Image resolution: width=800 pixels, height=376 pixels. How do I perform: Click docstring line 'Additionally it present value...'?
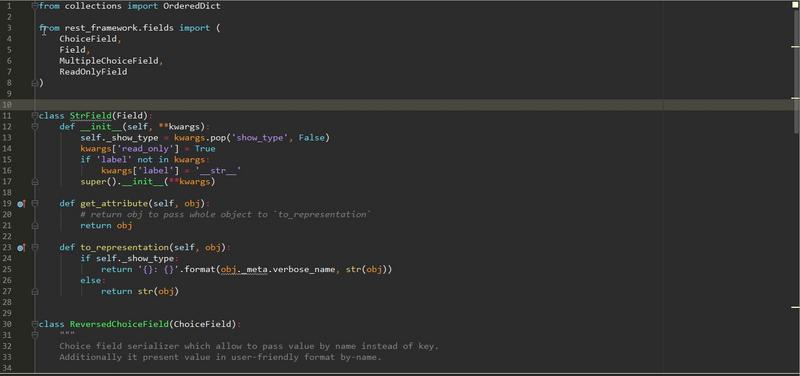[x=220, y=357]
